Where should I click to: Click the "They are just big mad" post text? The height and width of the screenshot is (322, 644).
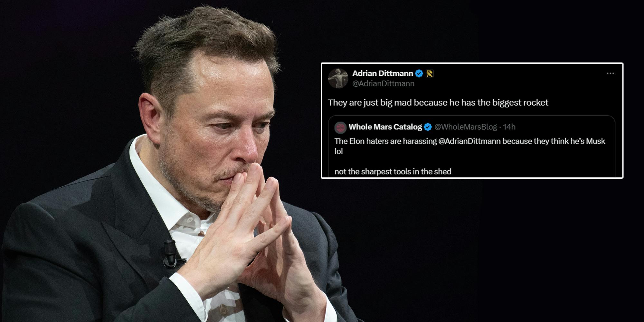(x=438, y=103)
